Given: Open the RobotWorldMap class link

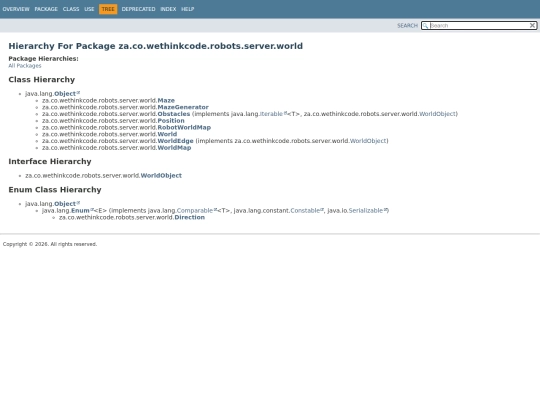Looking at the screenshot, I should point(184,127).
